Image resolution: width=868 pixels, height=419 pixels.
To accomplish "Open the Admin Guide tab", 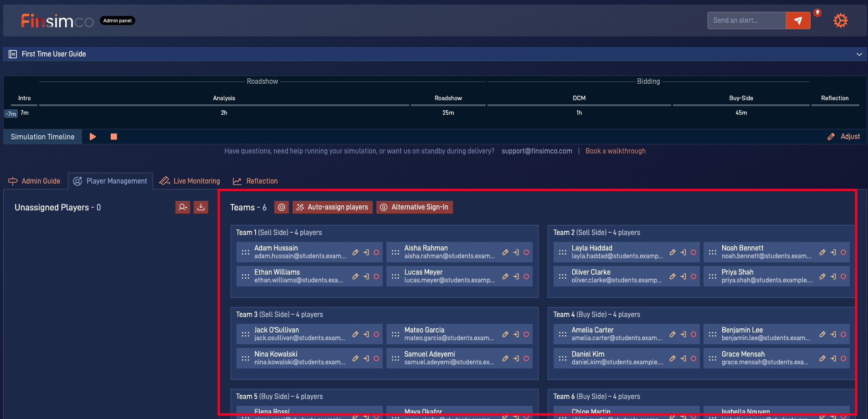I will [x=34, y=181].
